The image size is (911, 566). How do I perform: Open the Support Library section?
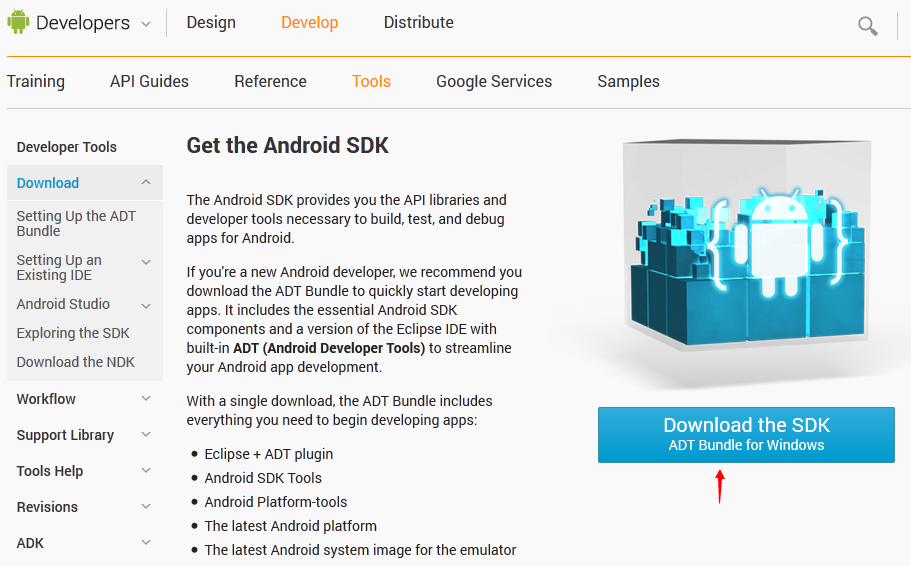(65, 435)
